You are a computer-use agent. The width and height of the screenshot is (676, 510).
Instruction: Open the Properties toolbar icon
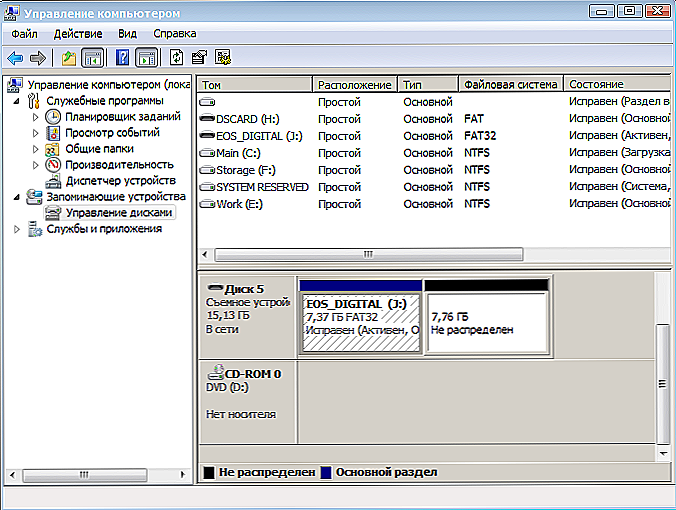(x=199, y=58)
